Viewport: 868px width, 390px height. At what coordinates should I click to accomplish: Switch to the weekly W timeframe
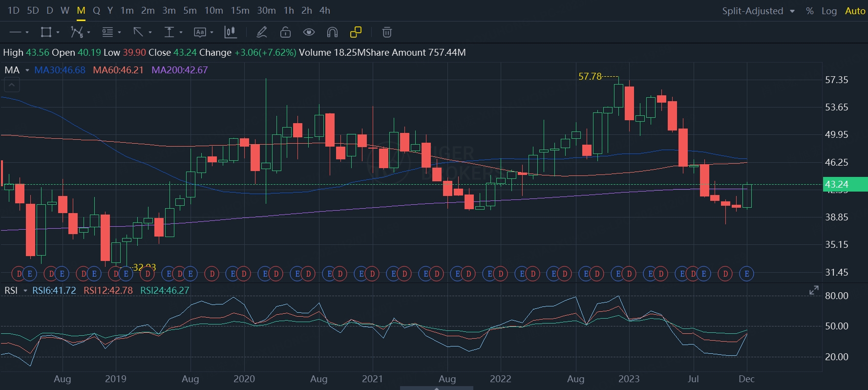[x=65, y=10]
